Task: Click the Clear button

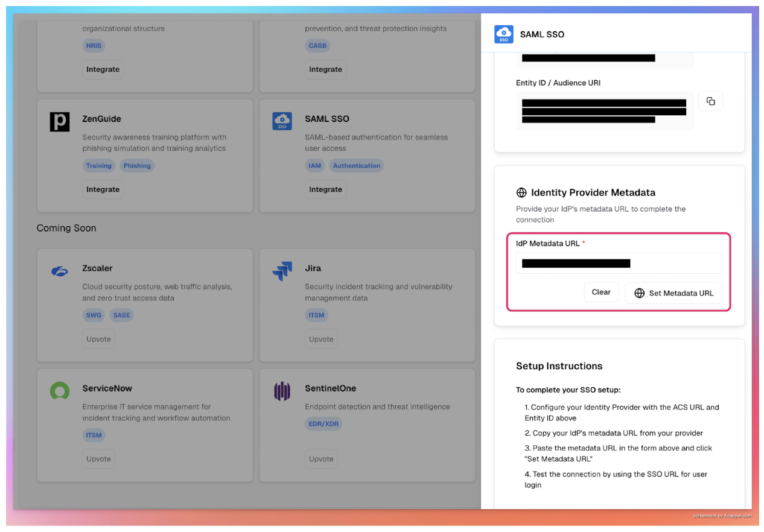Action: click(x=601, y=292)
